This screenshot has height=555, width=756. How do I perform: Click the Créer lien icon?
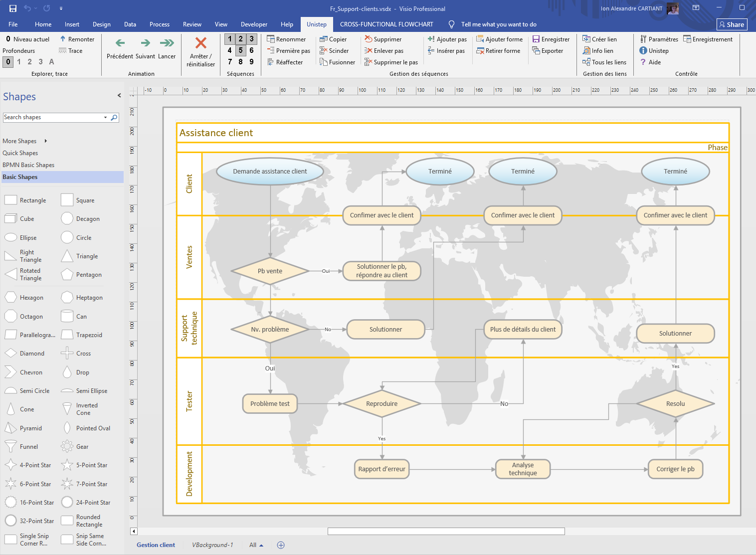(x=586, y=39)
